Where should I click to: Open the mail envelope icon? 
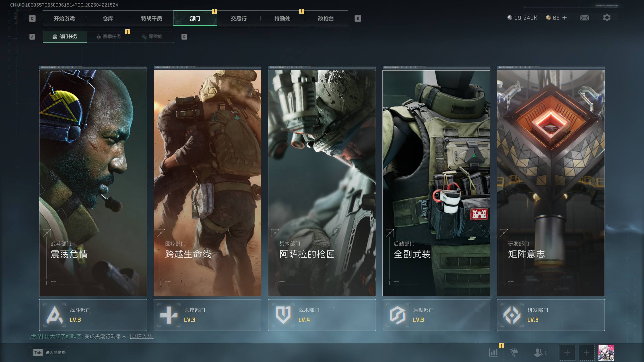point(584,18)
